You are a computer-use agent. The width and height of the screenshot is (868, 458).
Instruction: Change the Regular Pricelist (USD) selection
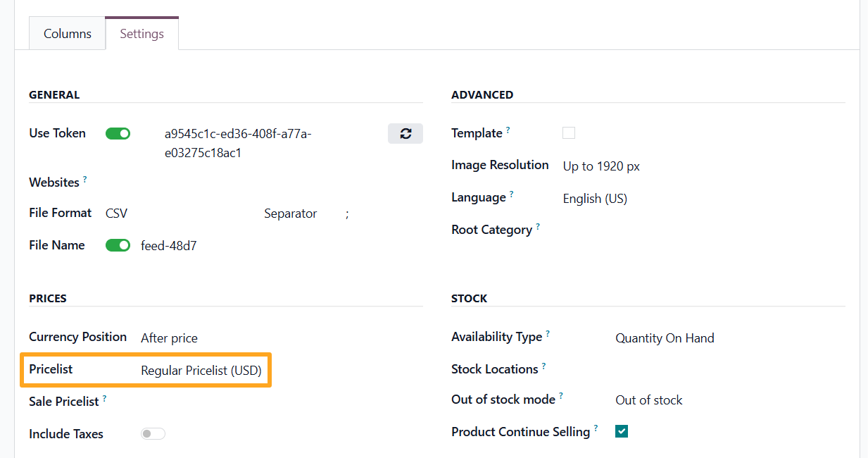[x=201, y=371]
